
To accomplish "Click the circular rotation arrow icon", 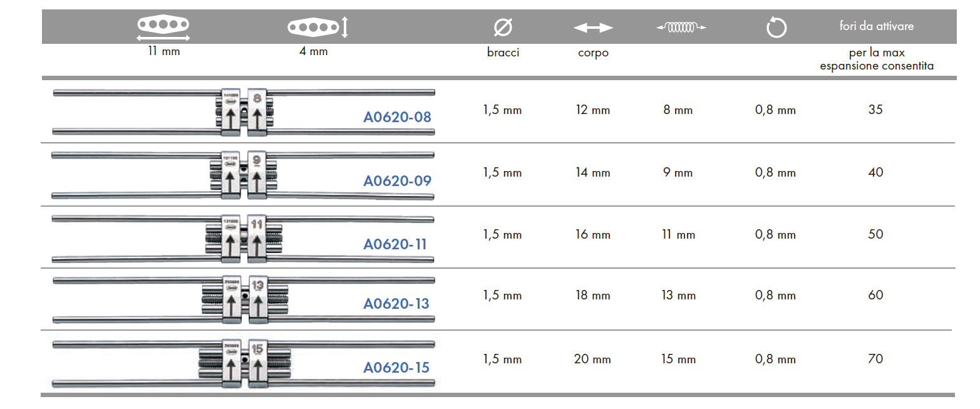I will [776, 28].
